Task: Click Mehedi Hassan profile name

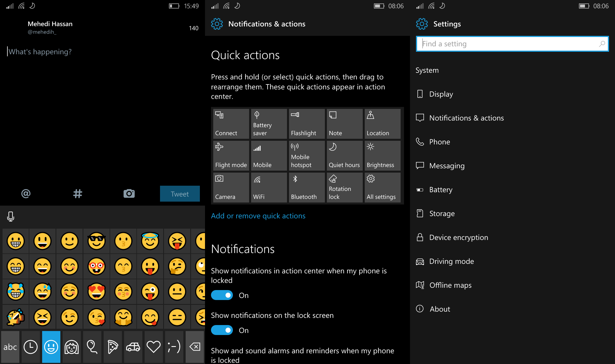Action: tap(50, 24)
